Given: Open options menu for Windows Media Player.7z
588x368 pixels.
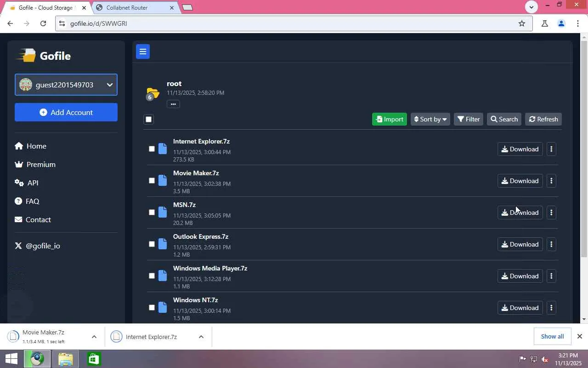Looking at the screenshot, I should point(551,276).
